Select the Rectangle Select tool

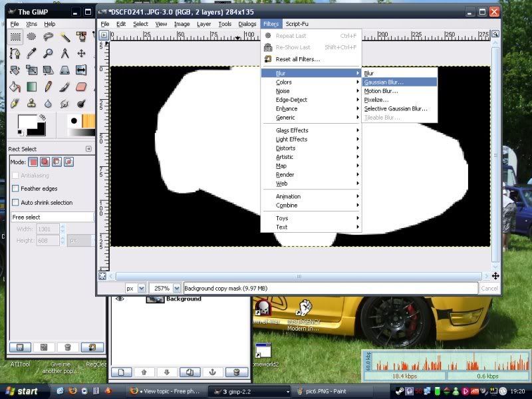tap(15, 37)
